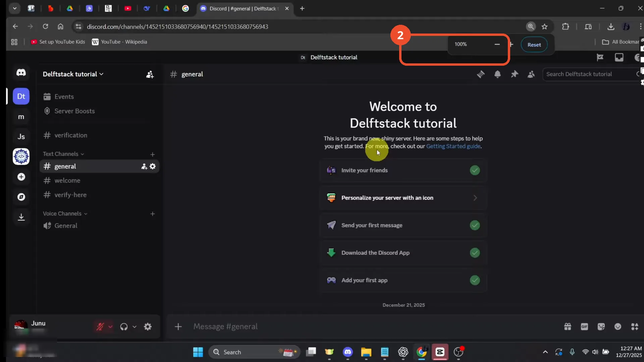The height and width of the screenshot is (362, 644).
Task: Expand Personalize your server with an icon
Action: [x=403, y=198]
